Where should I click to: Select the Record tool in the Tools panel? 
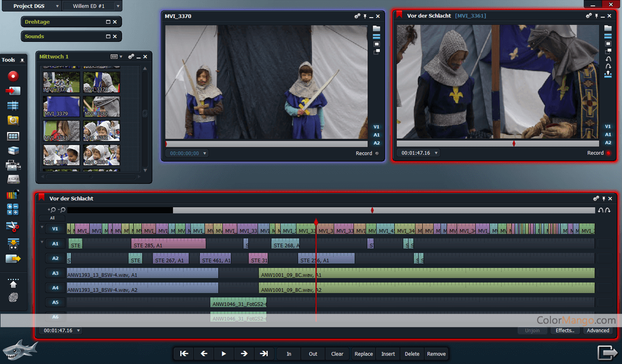click(13, 76)
